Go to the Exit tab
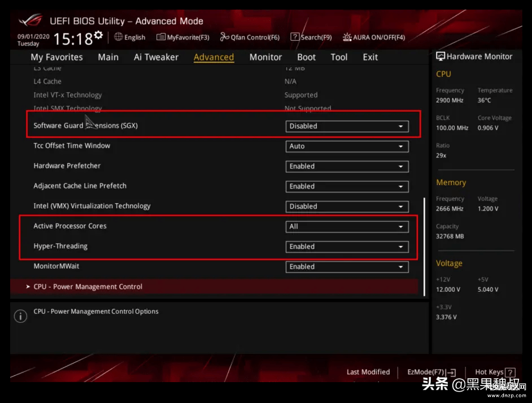Screen dimensions: 532x403 pyautogui.click(x=370, y=57)
